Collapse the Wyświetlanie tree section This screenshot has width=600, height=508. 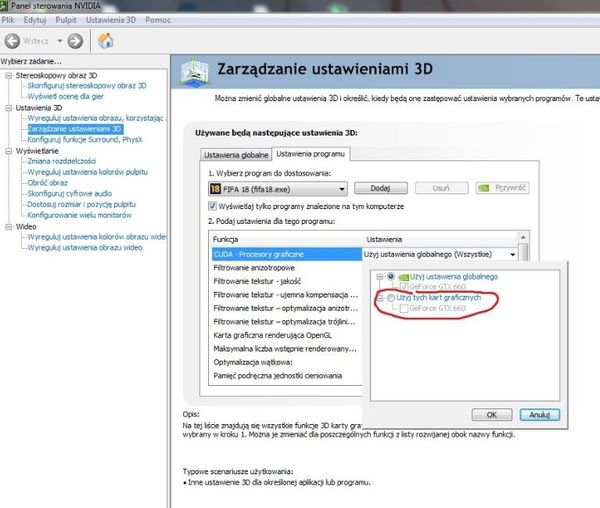8,150
